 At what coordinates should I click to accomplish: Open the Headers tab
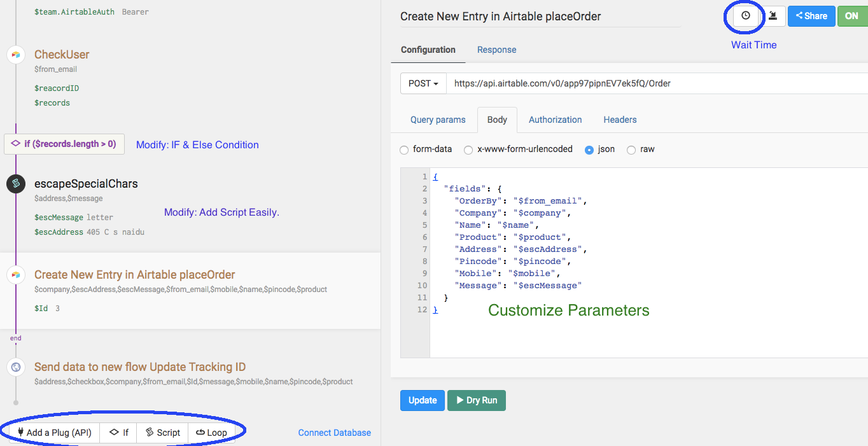[620, 120]
